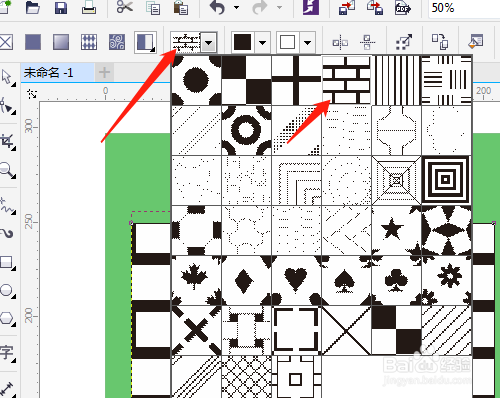Switch to the 未命名 -1 document tab

point(57,72)
